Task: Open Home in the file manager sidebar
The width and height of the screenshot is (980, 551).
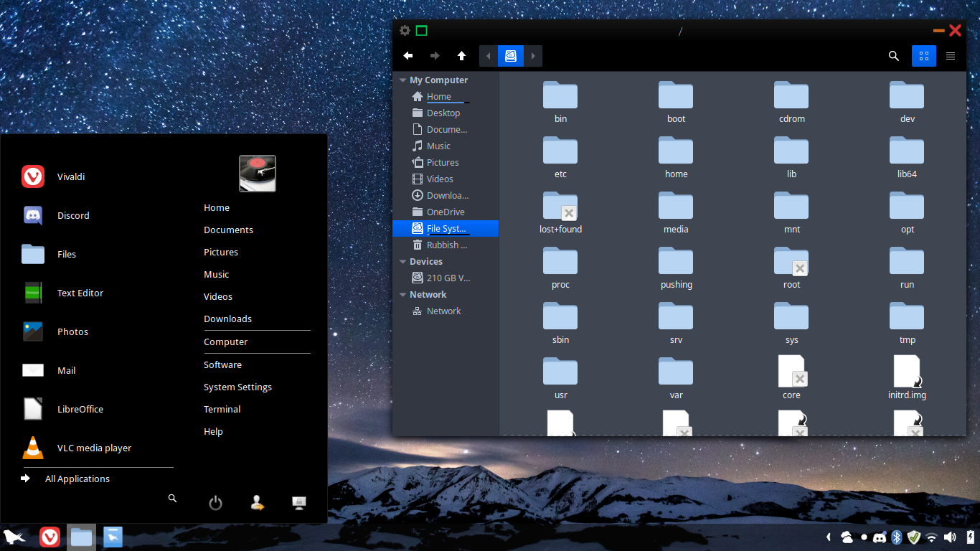Action: tap(446, 97)
